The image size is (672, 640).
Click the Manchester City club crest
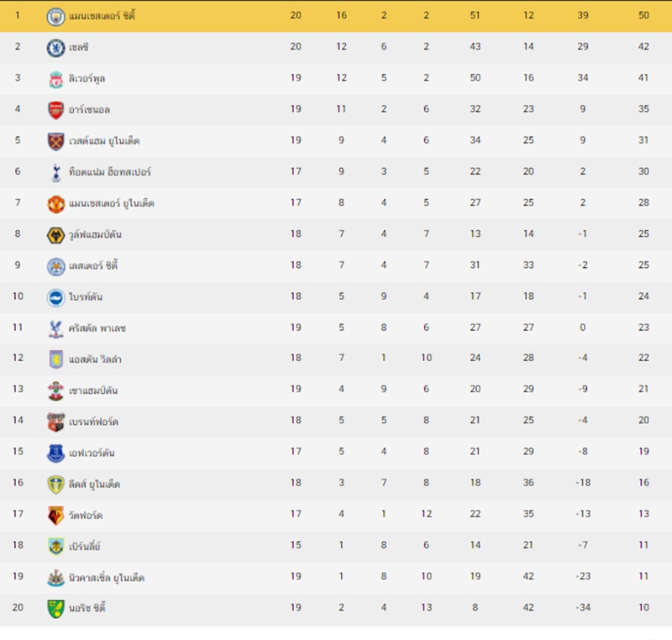pos(55,17)
